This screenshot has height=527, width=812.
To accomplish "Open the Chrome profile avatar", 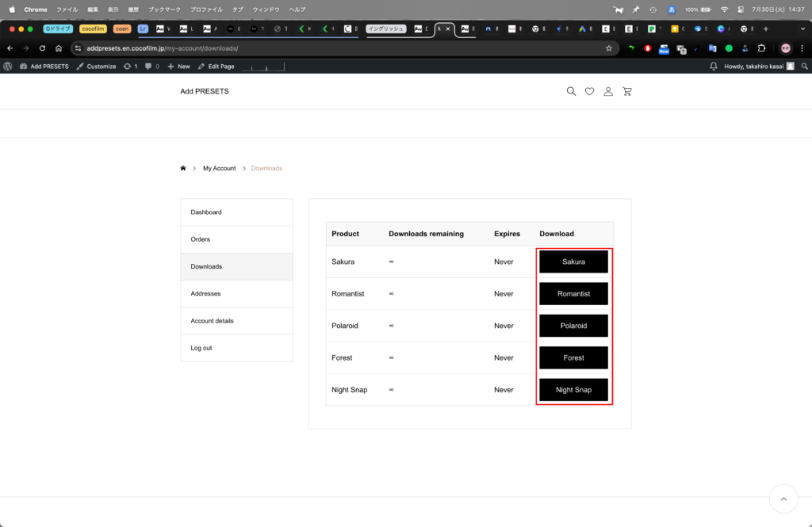I will pyautogui.click(x=786, y=48).
